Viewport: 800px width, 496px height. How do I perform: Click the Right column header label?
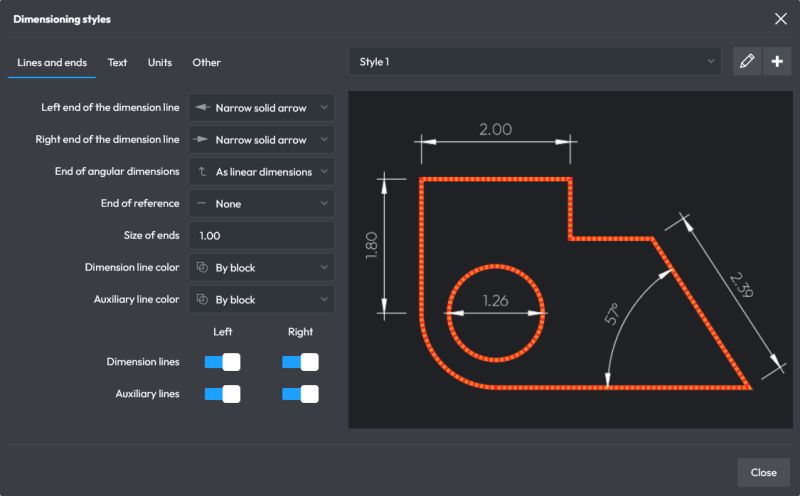point(301,332)
